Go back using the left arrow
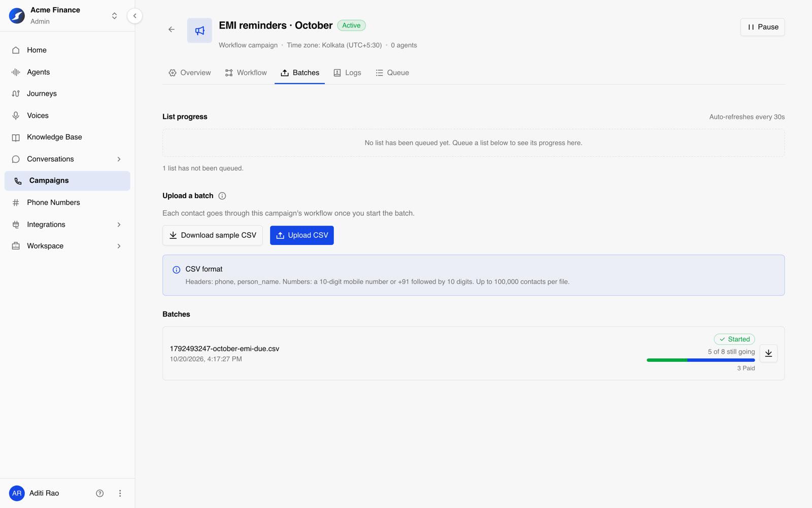The image size is (812, 508). point(172,29)
